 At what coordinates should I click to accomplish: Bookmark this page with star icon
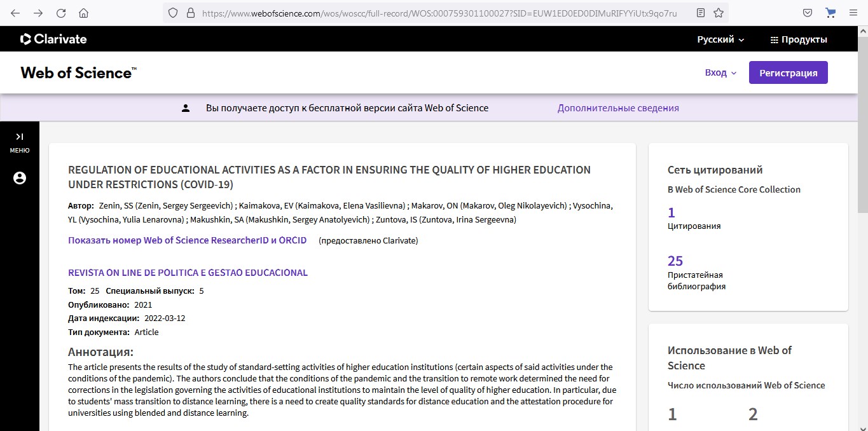pos(719,13)
